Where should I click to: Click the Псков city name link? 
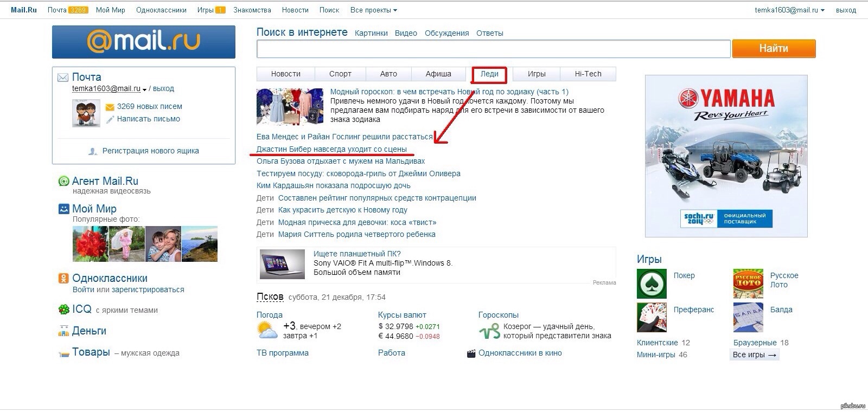[x=270, y=297]
